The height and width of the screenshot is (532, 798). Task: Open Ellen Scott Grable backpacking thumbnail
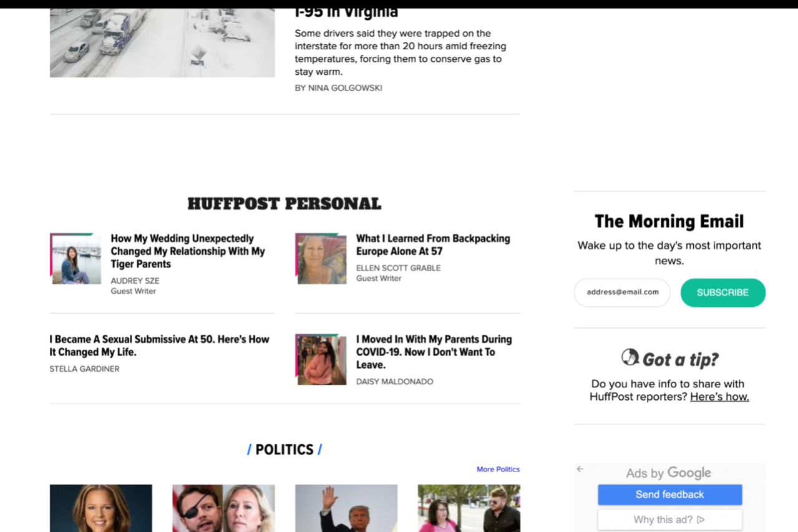coord(321,259)
